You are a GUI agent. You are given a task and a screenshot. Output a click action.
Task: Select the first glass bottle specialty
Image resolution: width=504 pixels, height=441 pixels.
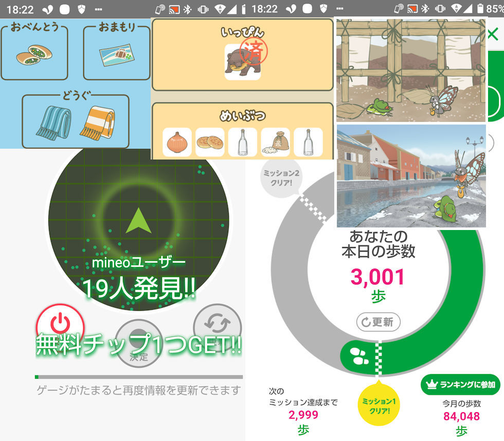click(243, 142)
